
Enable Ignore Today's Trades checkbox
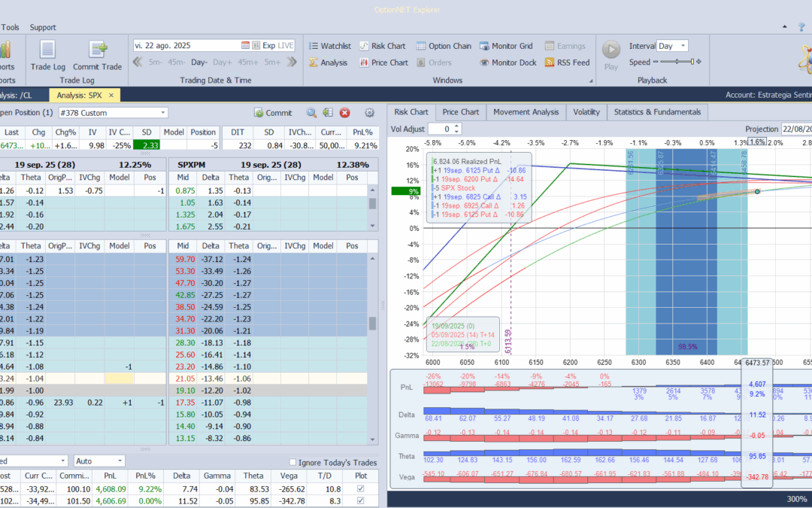tap(293, 462)
